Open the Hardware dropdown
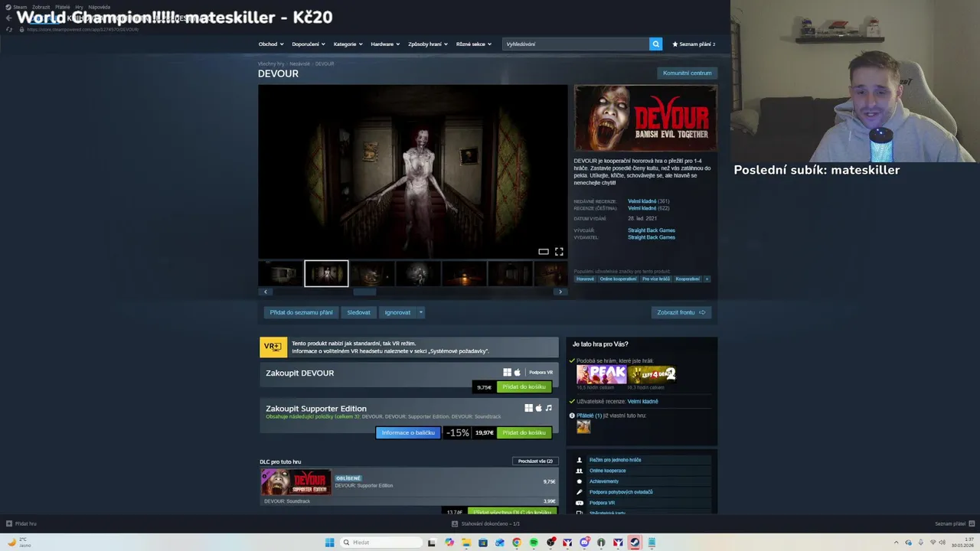The width and height of the screenshot is (980, 551). click(385, 44)
